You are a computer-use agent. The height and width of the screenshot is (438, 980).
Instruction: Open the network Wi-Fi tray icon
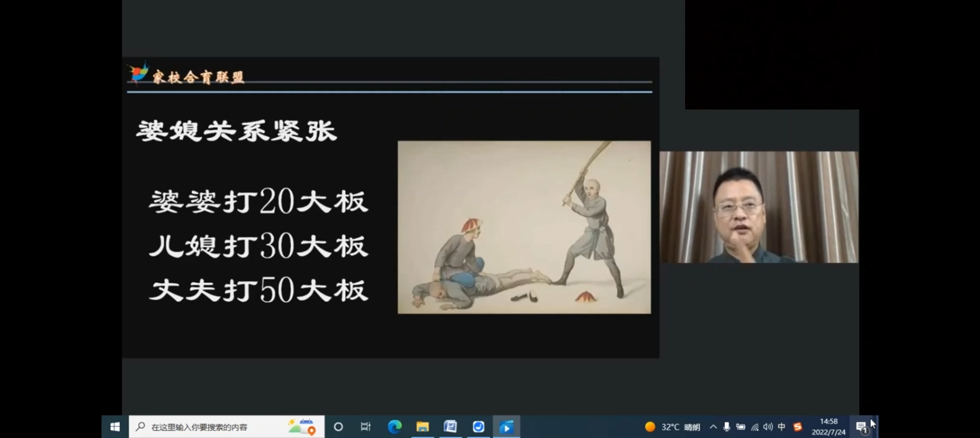point(754,427)
